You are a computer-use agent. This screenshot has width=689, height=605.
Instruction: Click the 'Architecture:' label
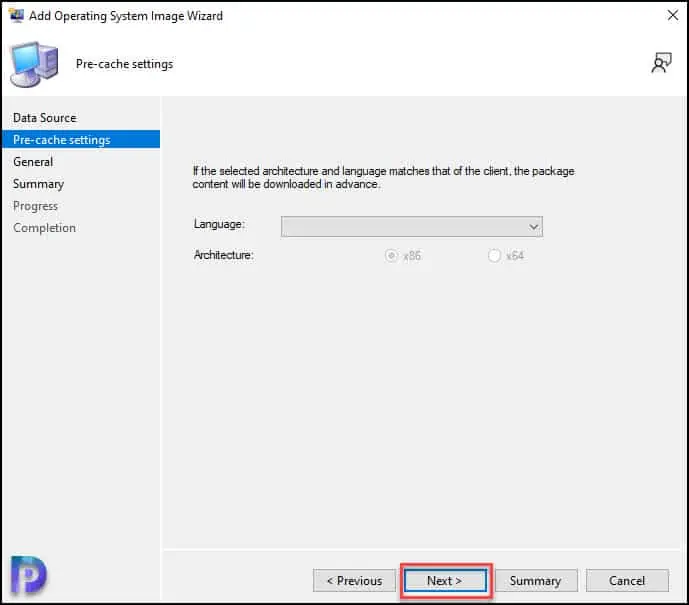pos(223,255)
